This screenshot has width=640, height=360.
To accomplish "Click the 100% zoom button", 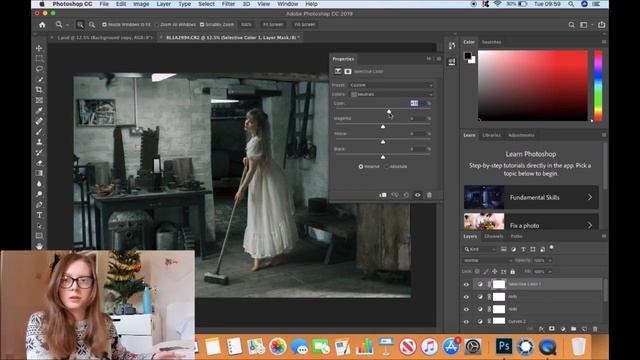I will (246, 24).
